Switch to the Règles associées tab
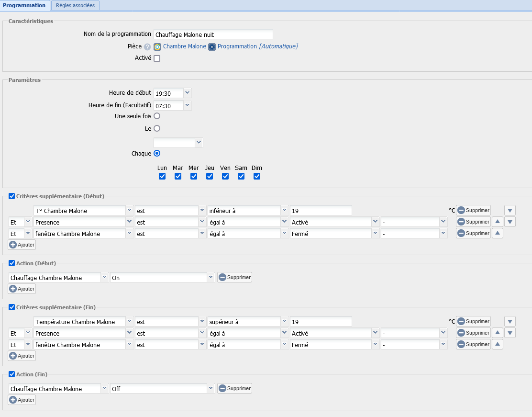This screenshot has width=532, height=417. 75,5
